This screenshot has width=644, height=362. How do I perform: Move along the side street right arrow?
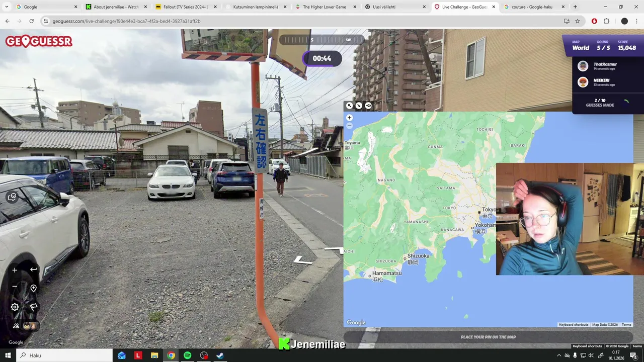(x=334, y=249)
